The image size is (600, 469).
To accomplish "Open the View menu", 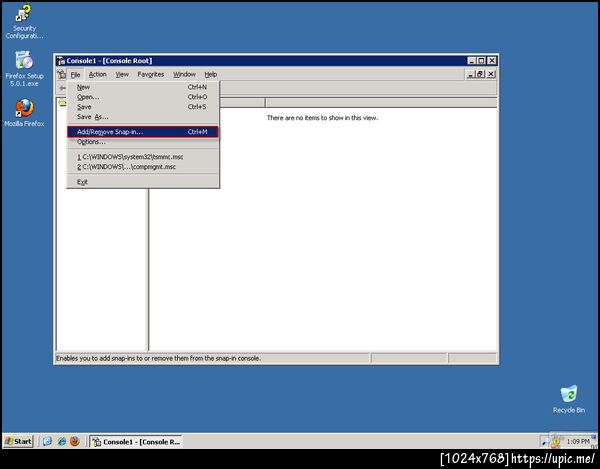I will coord(122,74).
